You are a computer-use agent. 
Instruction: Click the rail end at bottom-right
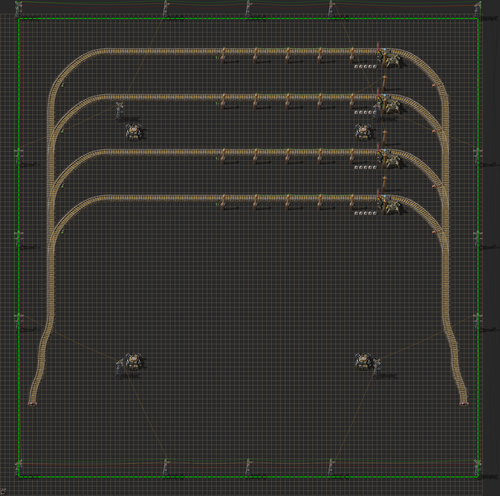464,404
